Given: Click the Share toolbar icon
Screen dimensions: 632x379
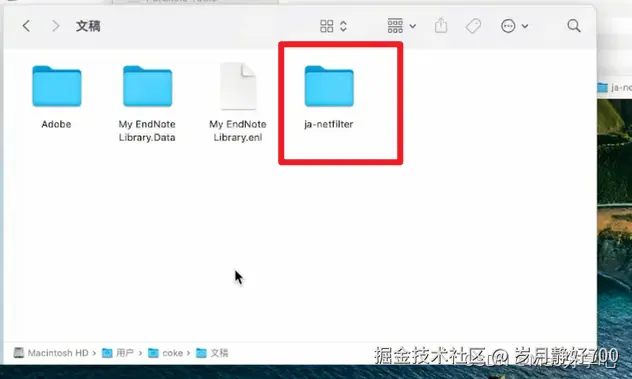Looking at the screenshot, I should [441, 26].
